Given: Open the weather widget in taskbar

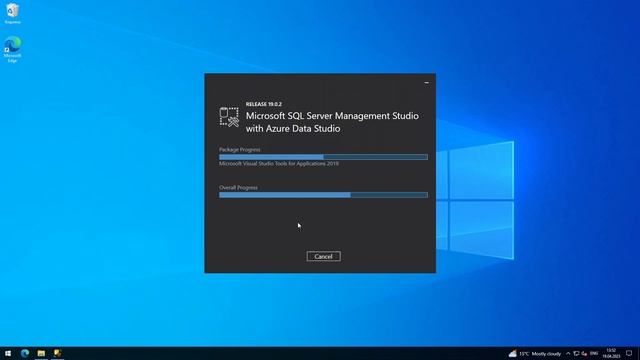Looking at the screenshot, I should click(535, 353).
